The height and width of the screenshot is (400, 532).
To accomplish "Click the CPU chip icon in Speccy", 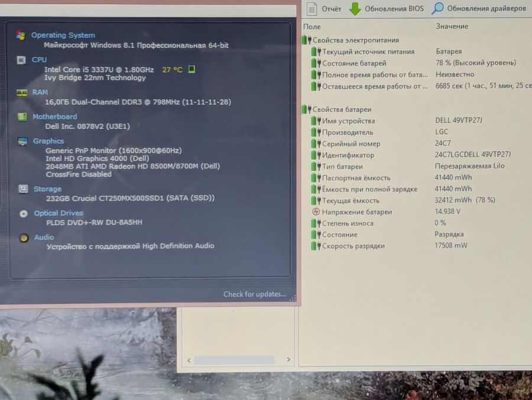I will pyautogui.click(x=21, y=60).
